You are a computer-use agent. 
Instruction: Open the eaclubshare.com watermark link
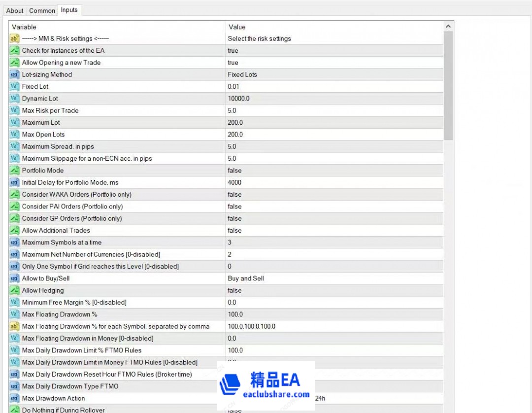click(276, 394)
